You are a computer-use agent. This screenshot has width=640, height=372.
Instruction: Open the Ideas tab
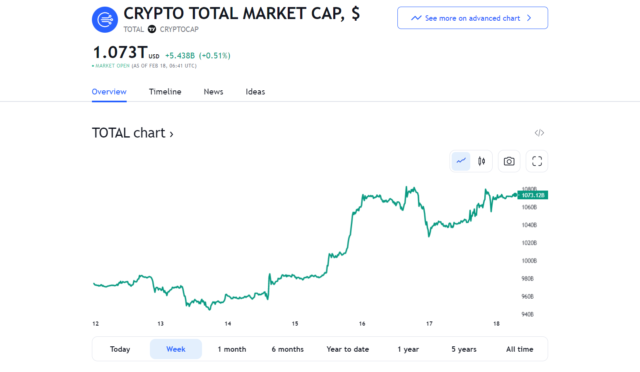(255, 91)
